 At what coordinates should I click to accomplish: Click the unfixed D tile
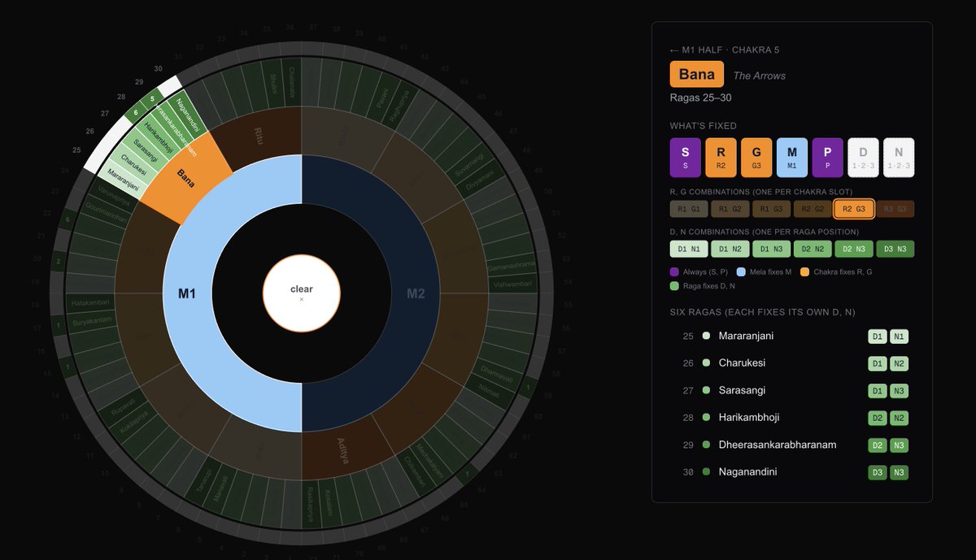[864, 158]
